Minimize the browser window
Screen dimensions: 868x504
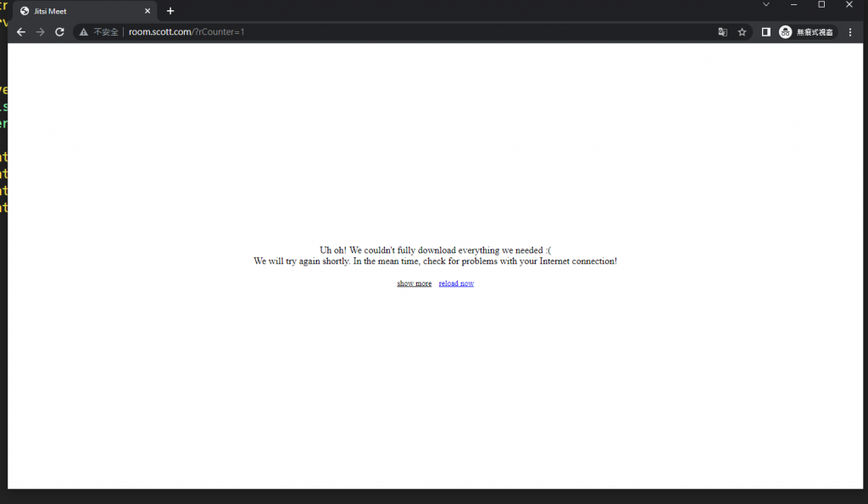tap(793, 4)
